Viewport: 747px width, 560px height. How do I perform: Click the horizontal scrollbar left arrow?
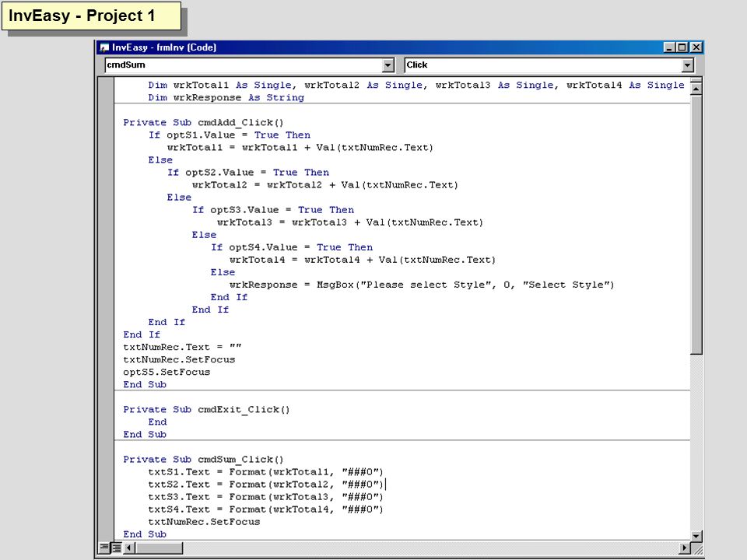point(128,548)
